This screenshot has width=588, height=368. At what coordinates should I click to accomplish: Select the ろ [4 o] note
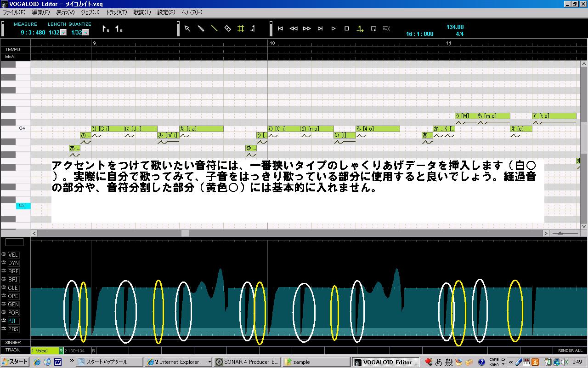pyautogui.click(x=378, y=129)
